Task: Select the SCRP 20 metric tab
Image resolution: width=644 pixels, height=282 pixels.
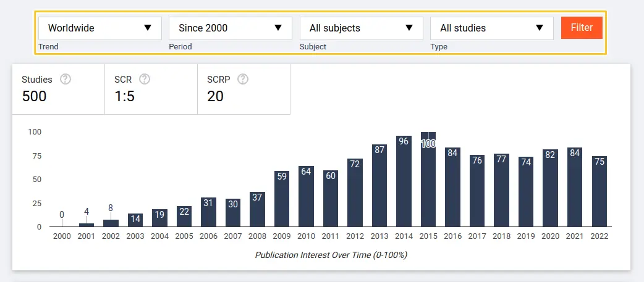Action: pyautogui.click(x=244, y=89)
